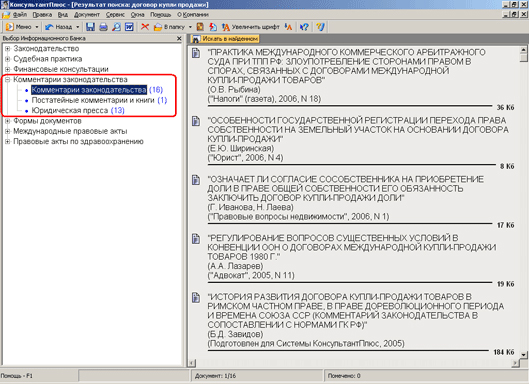
Task: Click the Искать в найденном button
Action: click(225, 39)
